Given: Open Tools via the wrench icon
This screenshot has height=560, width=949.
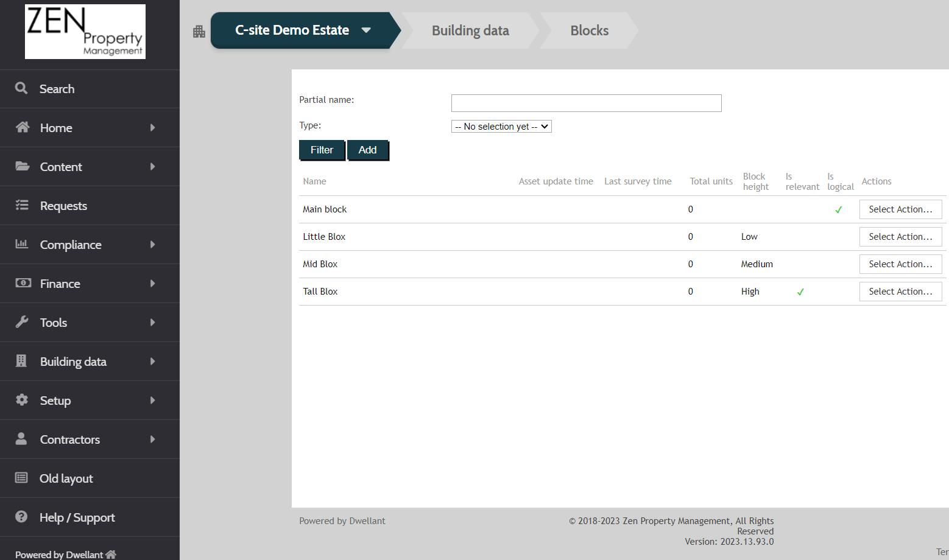Looking at the screenshot, I should [22, 322].
